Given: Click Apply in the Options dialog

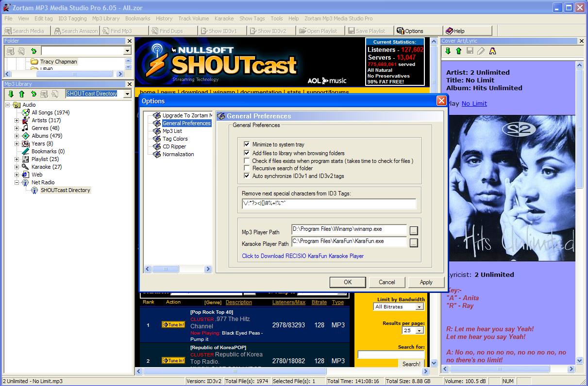Looking at the screenshot, I should (x=426, y=282).
